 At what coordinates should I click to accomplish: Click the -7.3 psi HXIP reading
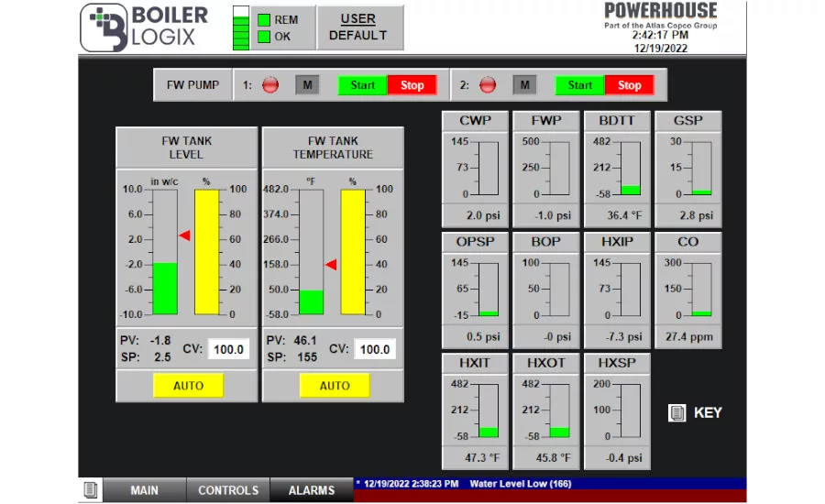tap(624, 336)
